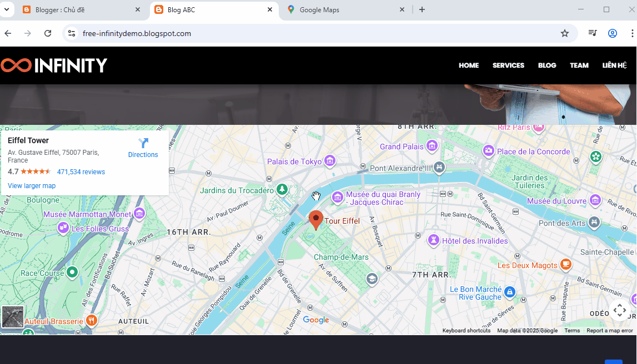The image size is (637, 364).
Task: Open the map Terms link
Action: click(x=572, y=331)
